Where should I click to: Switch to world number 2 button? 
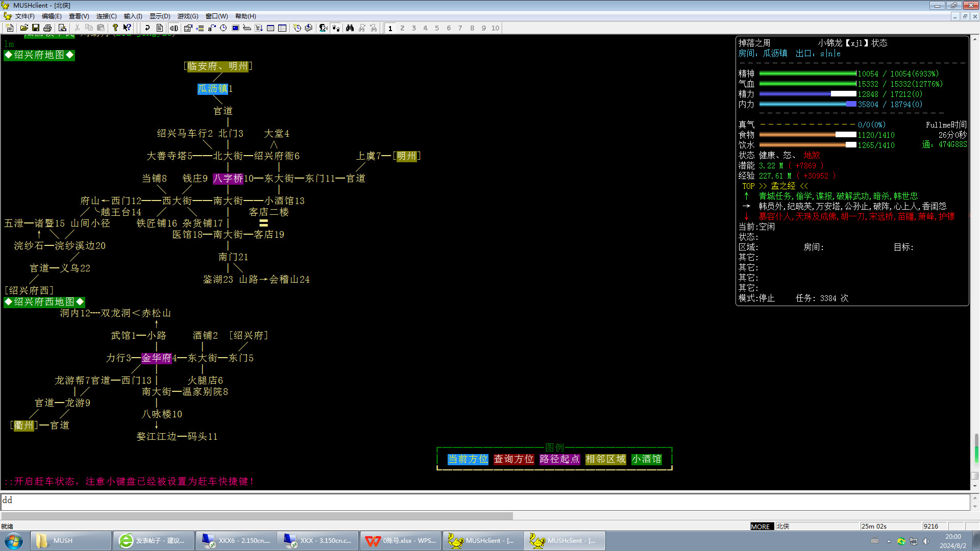tap(402, 29)
